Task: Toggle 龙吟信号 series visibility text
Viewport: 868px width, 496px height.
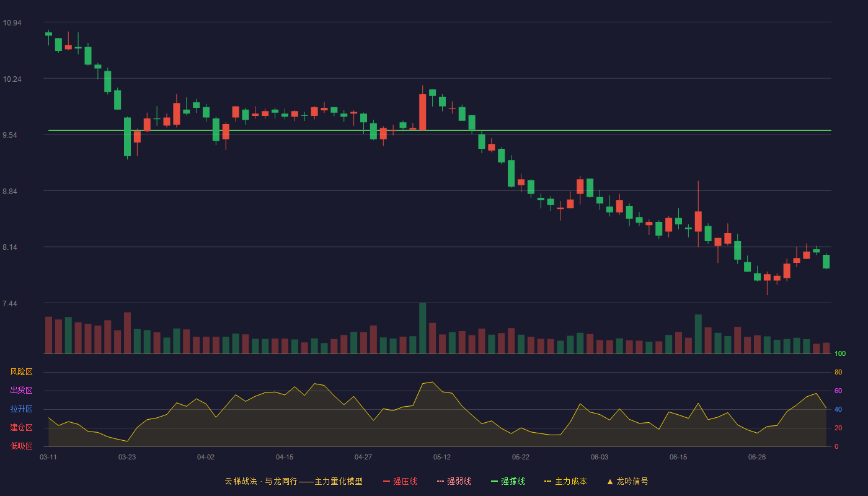Action: [632, 481]
